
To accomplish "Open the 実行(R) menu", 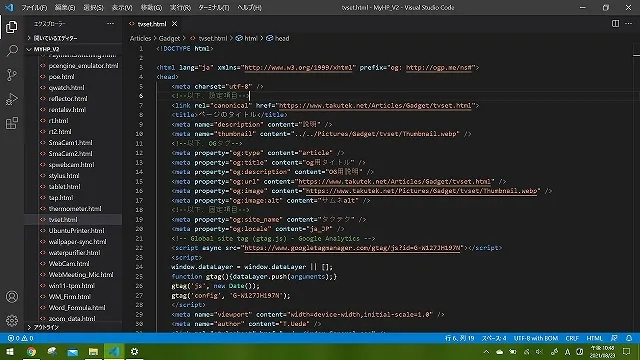I will (180, 8).
